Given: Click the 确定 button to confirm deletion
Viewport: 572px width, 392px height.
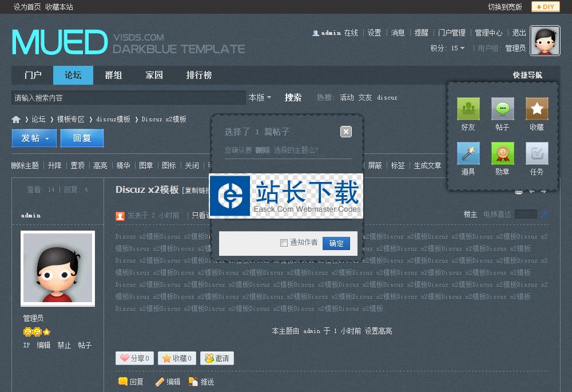Looking at the screenshot, I should pos(336,243).
